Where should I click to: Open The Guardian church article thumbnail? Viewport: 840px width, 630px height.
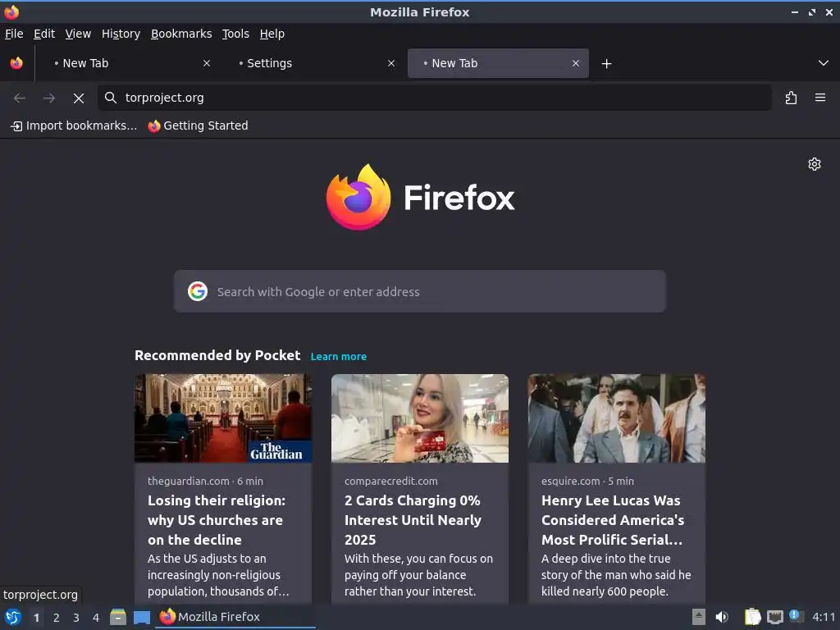point(223,418)
